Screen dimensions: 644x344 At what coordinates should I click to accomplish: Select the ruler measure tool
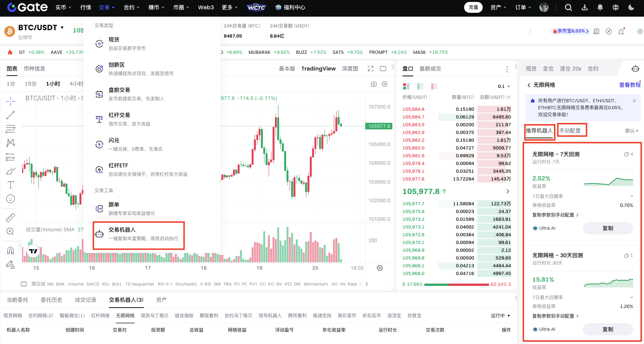click(10, 218)
